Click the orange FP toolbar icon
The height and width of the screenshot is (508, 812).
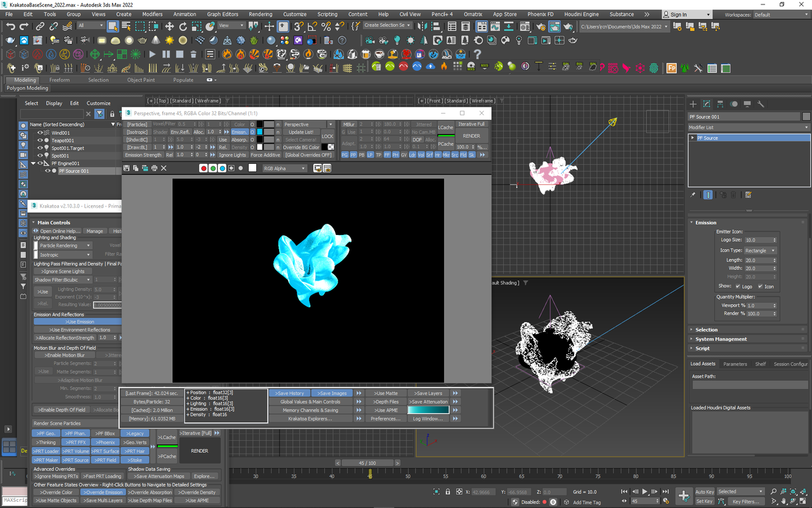671,68
